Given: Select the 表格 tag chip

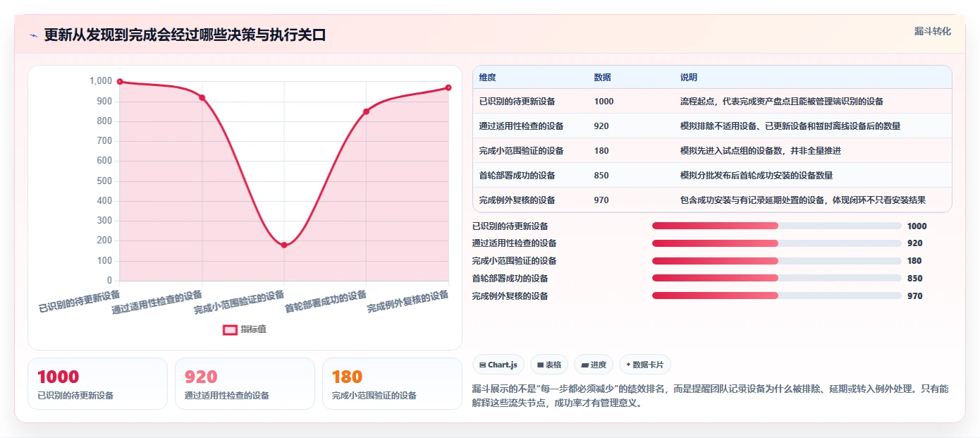Looking at the screenshot, I should [x=549, y=365].
